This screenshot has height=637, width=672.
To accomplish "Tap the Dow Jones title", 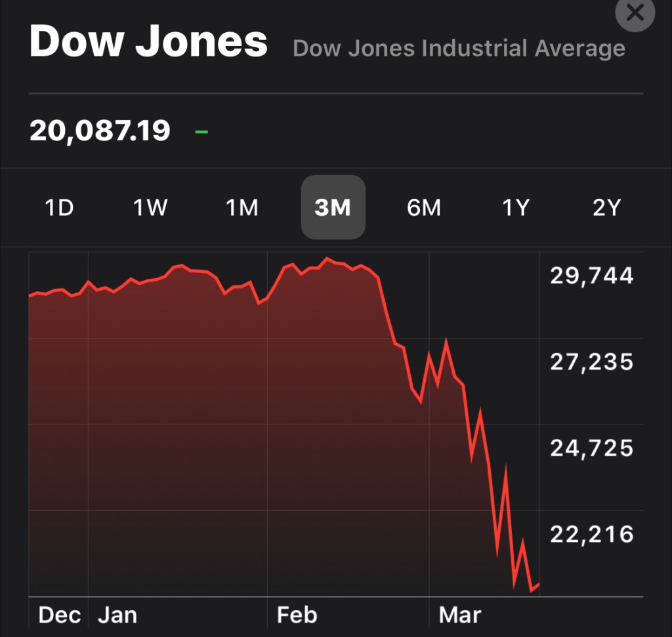I will point(148,42).
